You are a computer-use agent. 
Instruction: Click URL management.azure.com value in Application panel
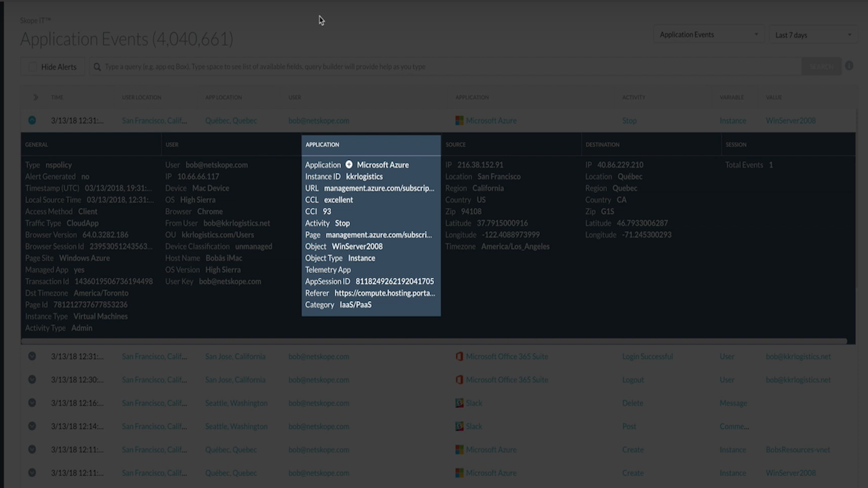(378, 188)
